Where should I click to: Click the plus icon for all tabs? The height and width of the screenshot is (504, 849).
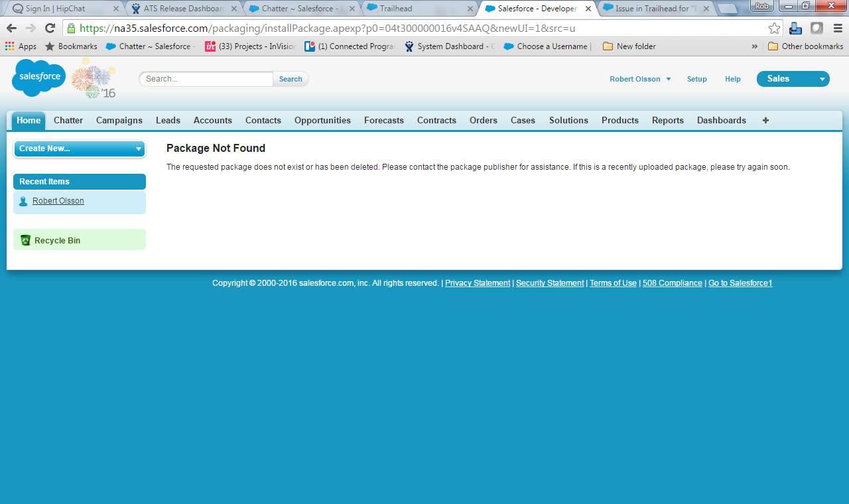765,121
